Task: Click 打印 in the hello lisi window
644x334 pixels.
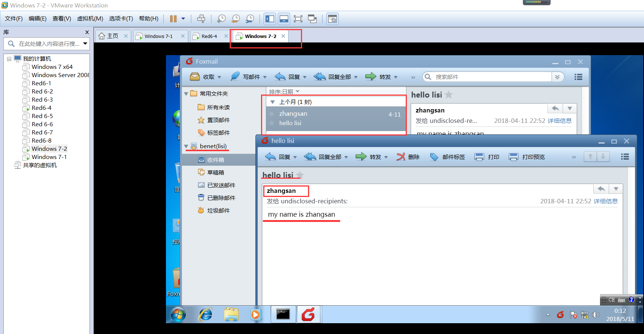Action: (487, 157)
